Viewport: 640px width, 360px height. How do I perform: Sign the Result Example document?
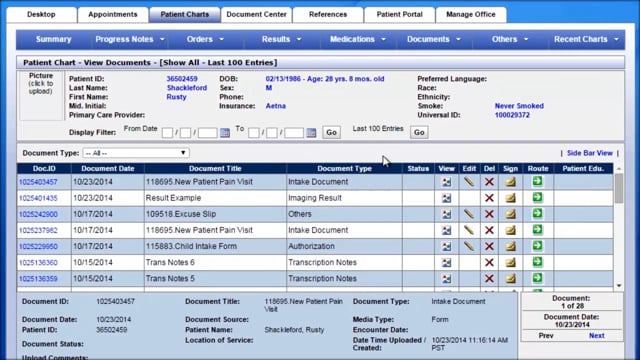click(510, 198)
